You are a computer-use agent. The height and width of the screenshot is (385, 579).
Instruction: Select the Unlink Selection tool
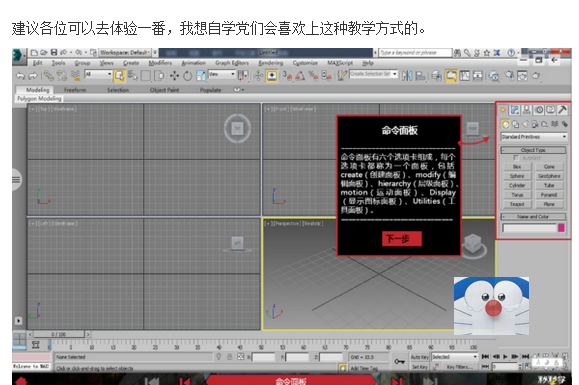(x=62, y=76)
